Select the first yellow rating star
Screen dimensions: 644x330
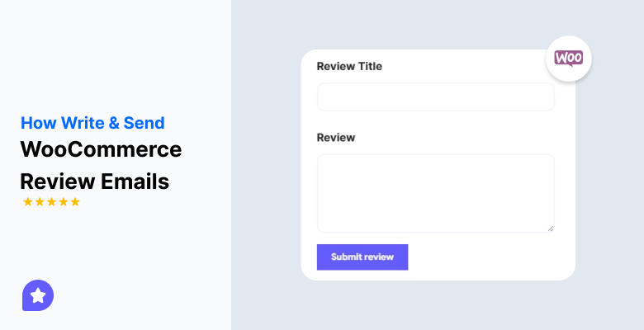(x=27, y=202)
